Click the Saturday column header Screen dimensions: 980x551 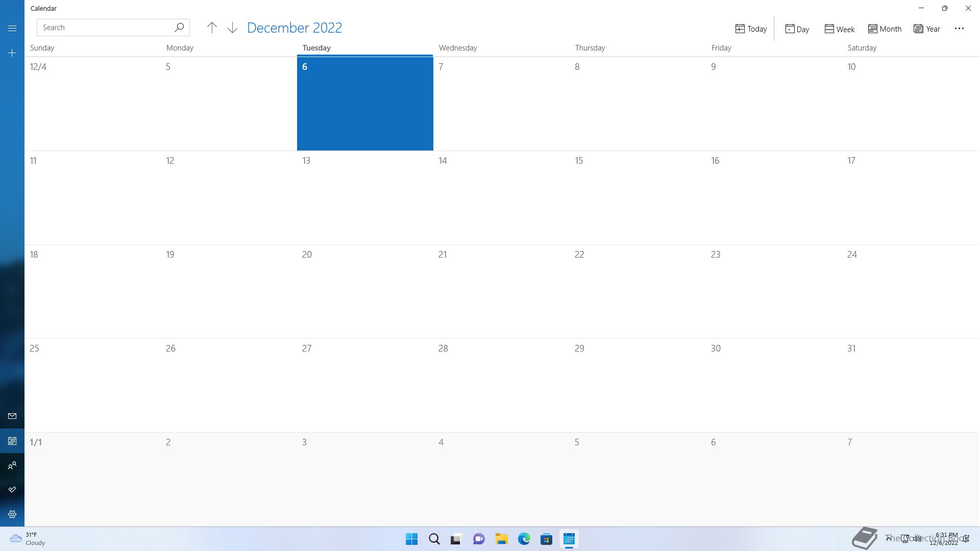pyautogui.click(x=862, y=48)
